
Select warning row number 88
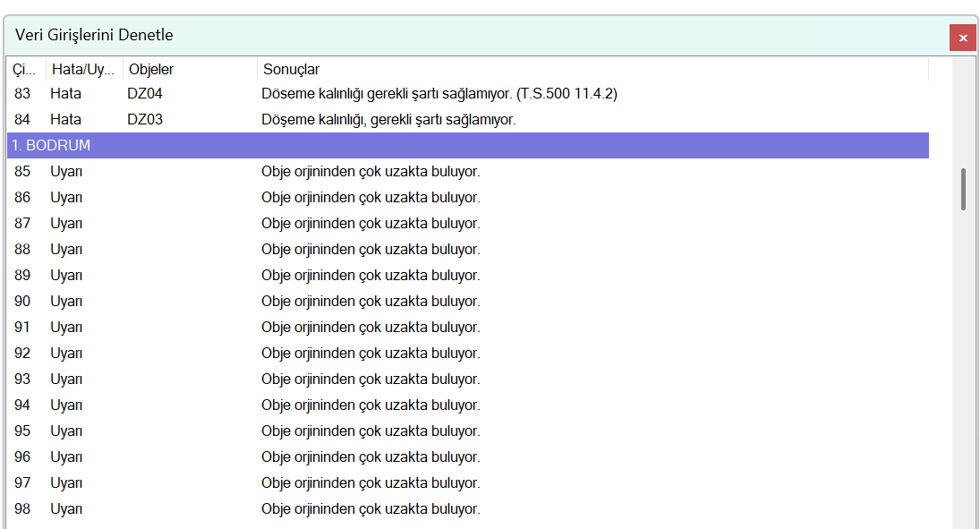coord(468,250)
